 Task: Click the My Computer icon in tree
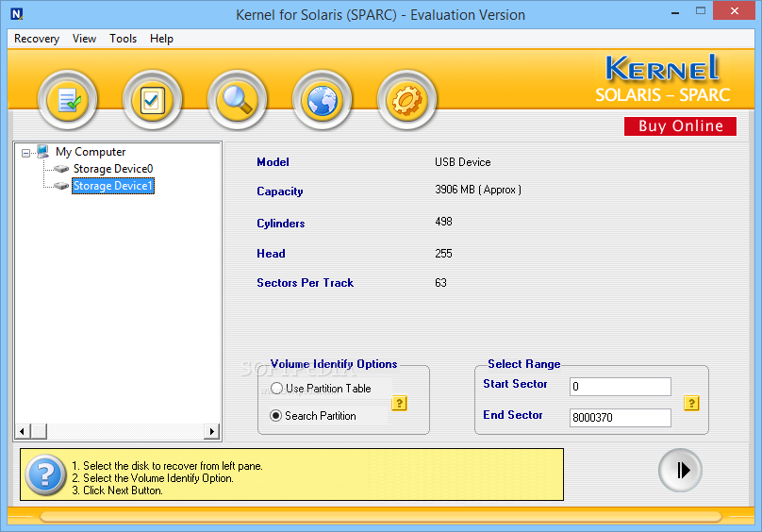(x=42, y=152)
